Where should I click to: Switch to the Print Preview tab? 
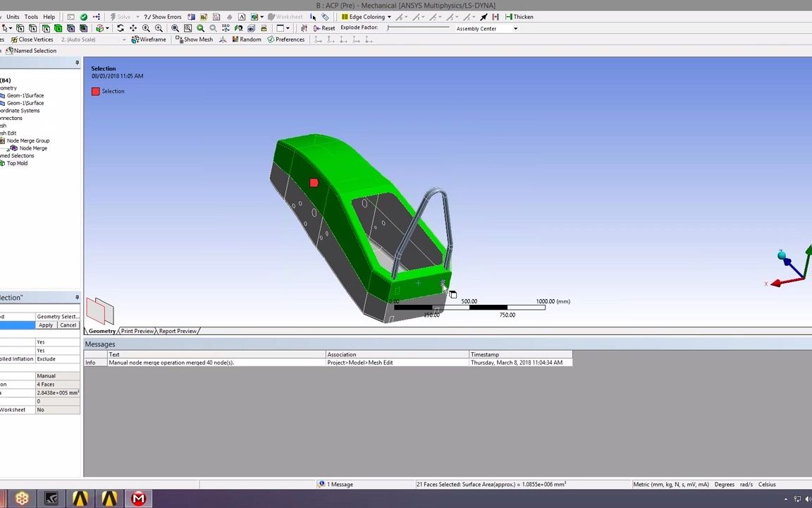pyautogui.click(x=137, y=331)
